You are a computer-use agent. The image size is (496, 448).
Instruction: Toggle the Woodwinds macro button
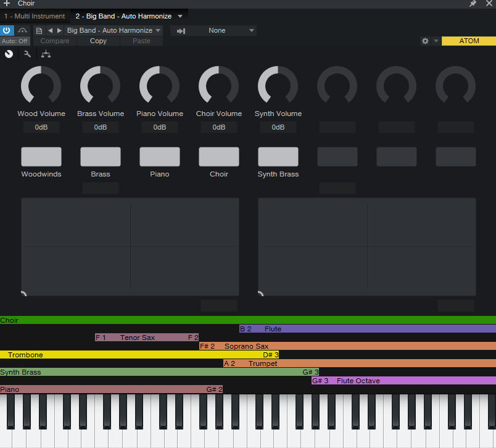[41, 157]
